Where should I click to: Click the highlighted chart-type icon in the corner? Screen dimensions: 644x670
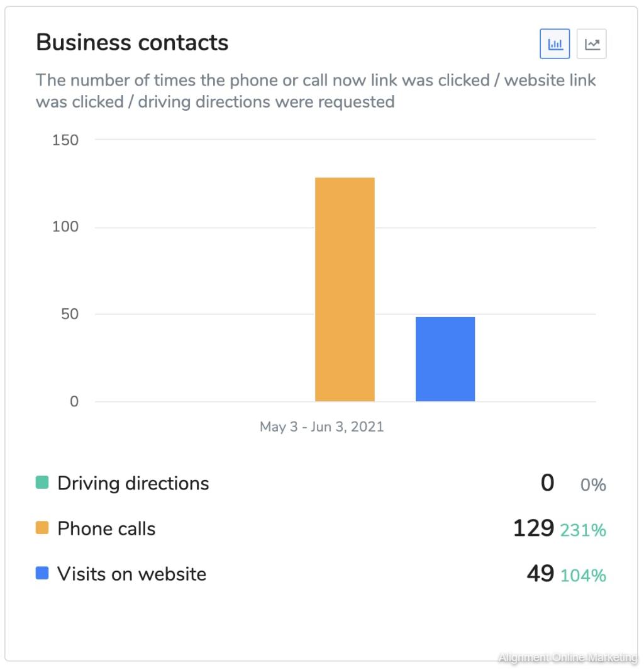554,43
